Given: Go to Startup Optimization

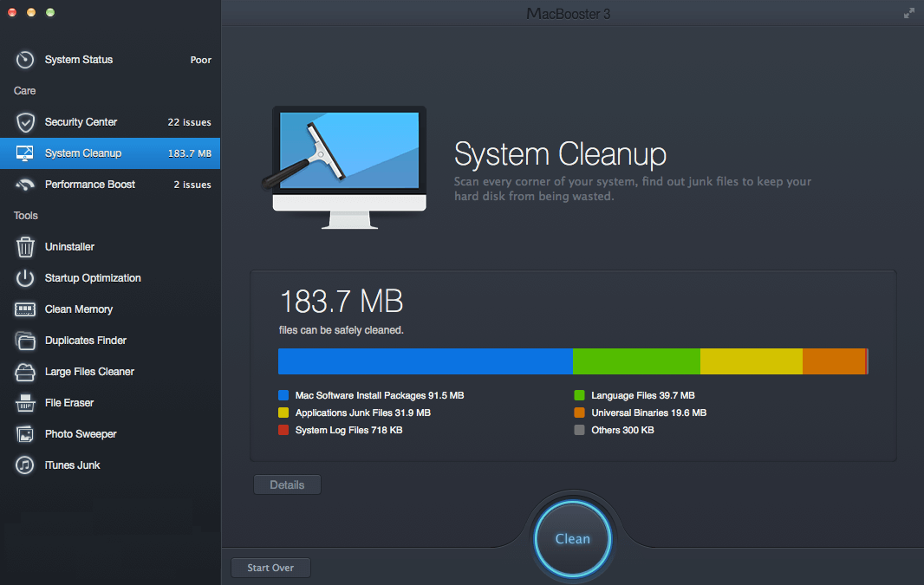Looking at the screenshot, I should (110, 278).
